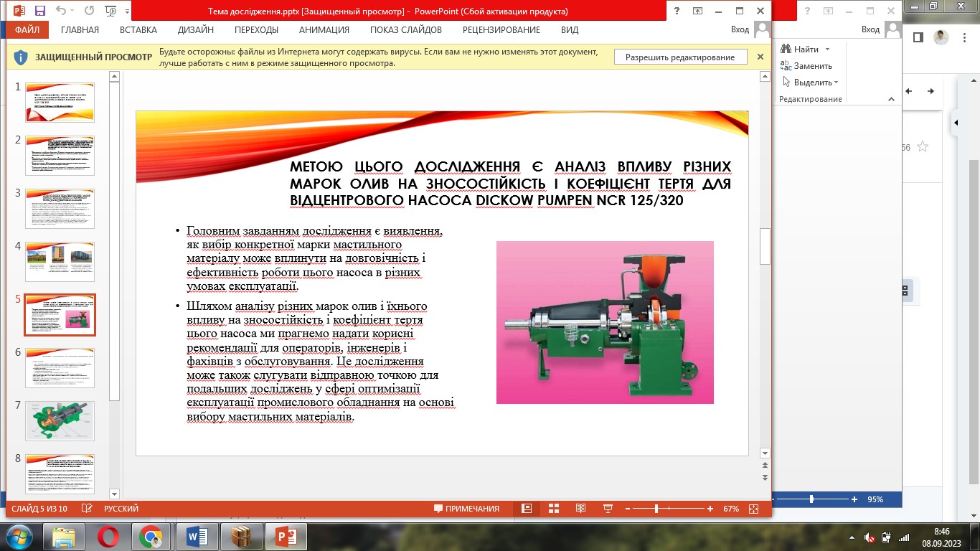Click the Save icon in quick access toolbar
Image resolution: width=980 pixels, height=551 pixels.
[39, 11]
